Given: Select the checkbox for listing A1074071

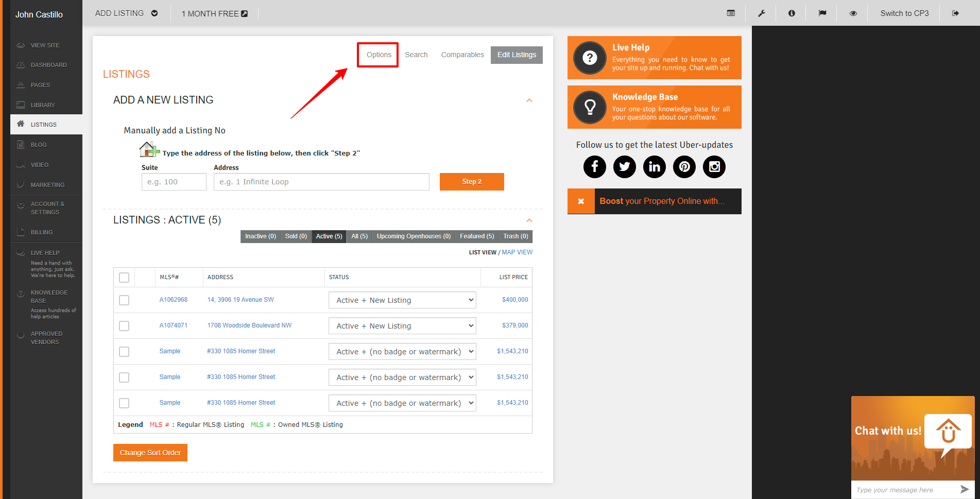Looking at the screenshot, I should pyautogui.click(x=124, y=326).
